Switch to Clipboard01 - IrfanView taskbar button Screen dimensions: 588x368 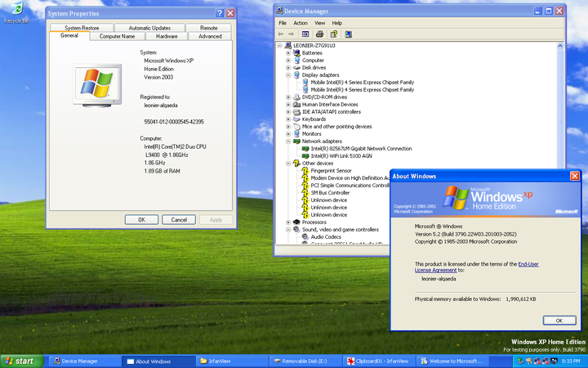click(379, 361)
